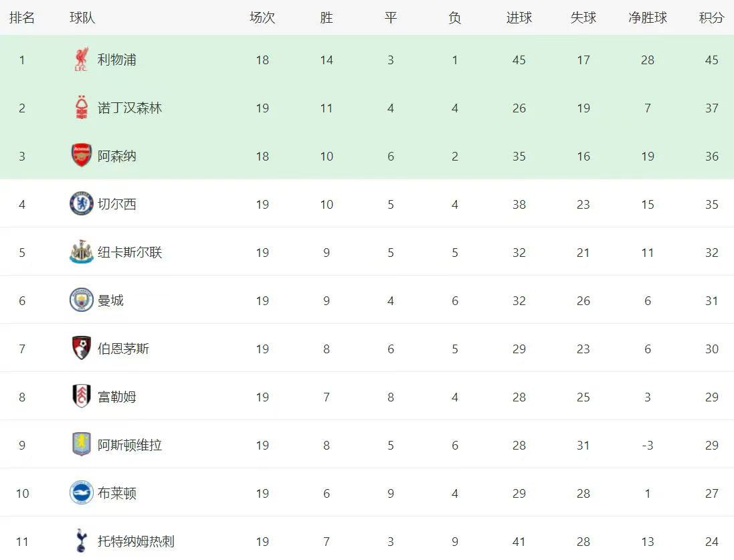Click the 净胜球 column header

(x=647, y=18)
